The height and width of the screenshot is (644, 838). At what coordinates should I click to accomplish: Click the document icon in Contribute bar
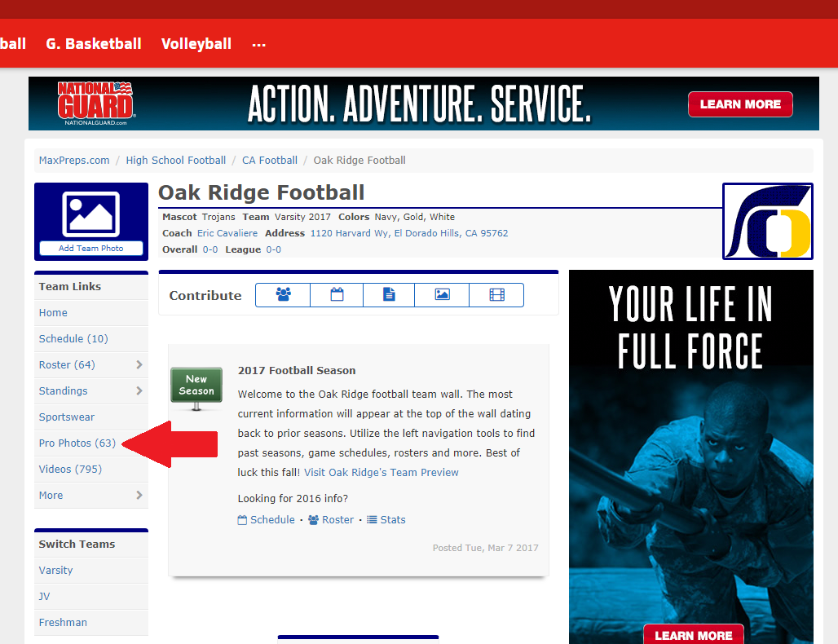(389, 295)
